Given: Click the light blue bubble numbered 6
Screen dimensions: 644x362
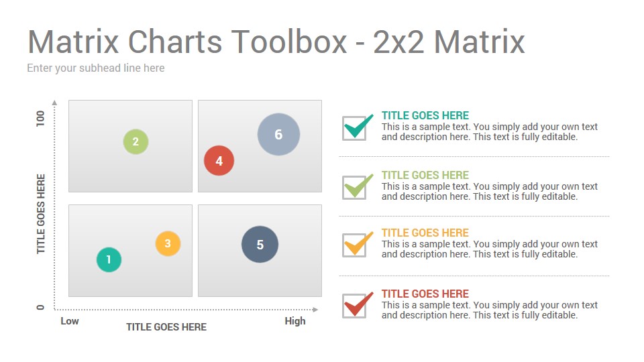Looking at the screenshot, I should [x=278, y=134].
